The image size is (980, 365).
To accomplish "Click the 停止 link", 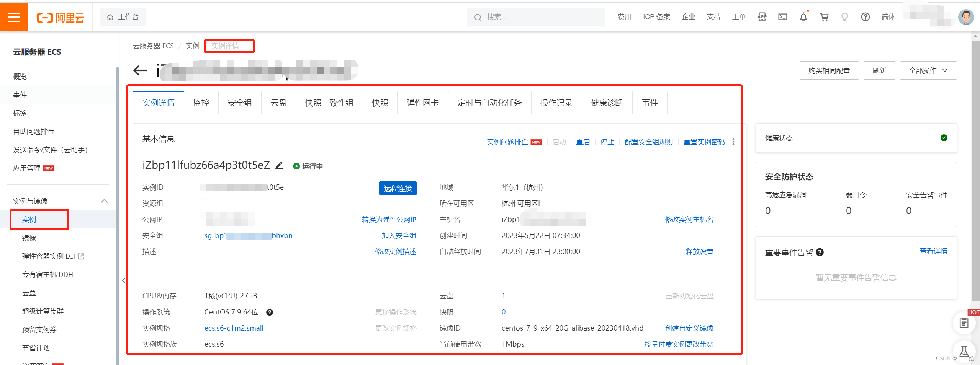I will point(607,142).
